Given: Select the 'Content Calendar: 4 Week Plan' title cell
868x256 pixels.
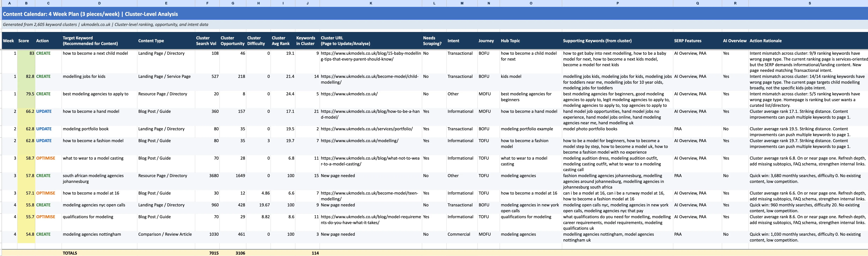Looking at the screenshot, I should [x=90, y=14].
